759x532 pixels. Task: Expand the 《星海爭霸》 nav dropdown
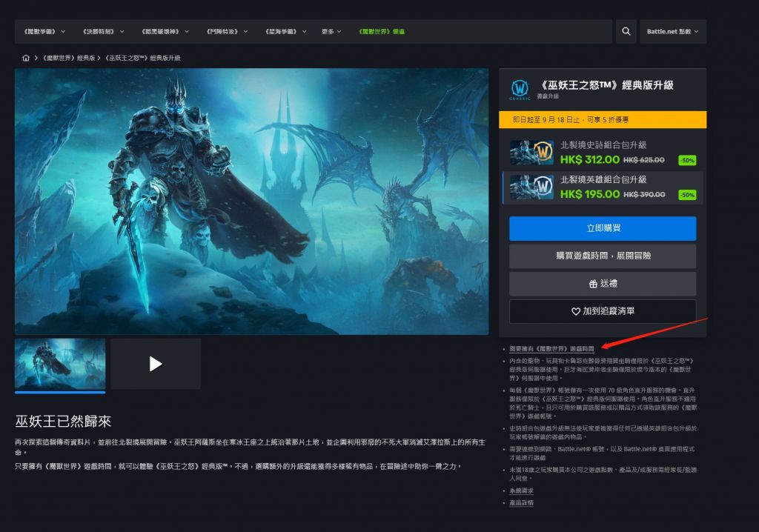pyautogui.click(x=285, y=31)
